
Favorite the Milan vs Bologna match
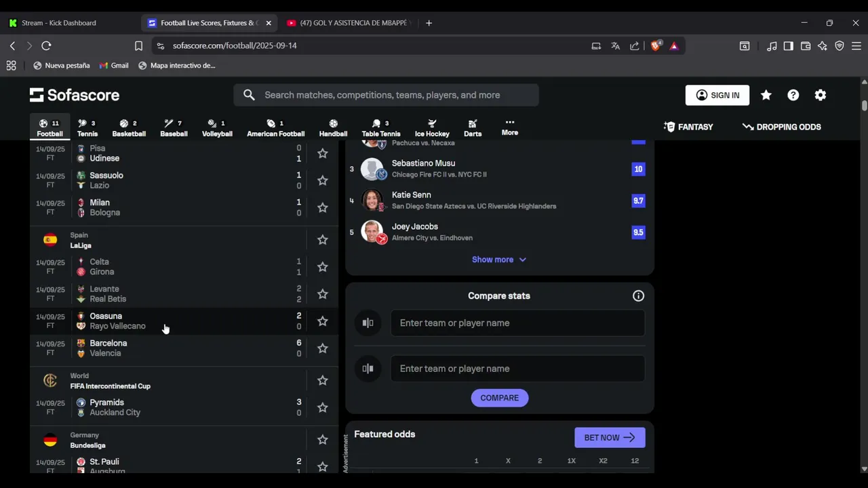coord(323,207)
